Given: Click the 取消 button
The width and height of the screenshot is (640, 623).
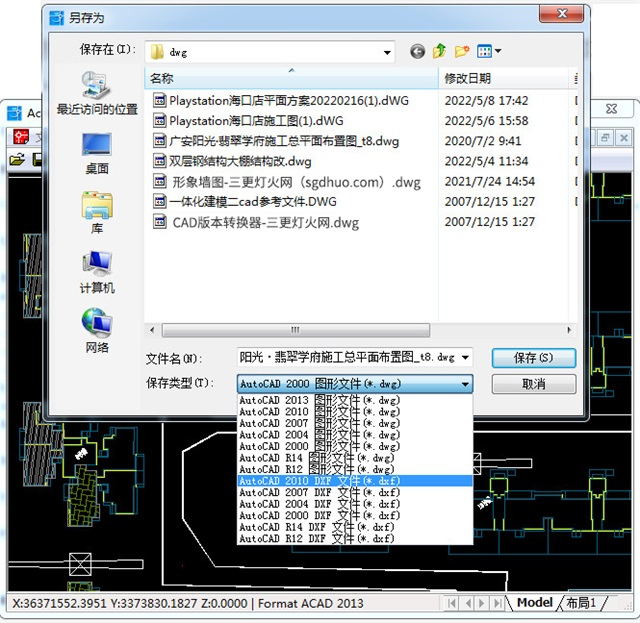Looking at the screenshot, I should [x=533, y=384].
